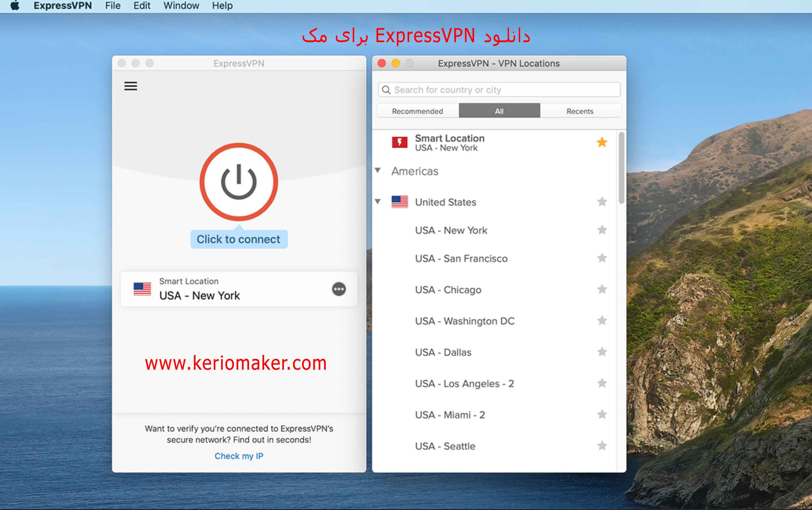Click the Check my IP link
This screenshot has width=812, height=510.
point(238,456)
